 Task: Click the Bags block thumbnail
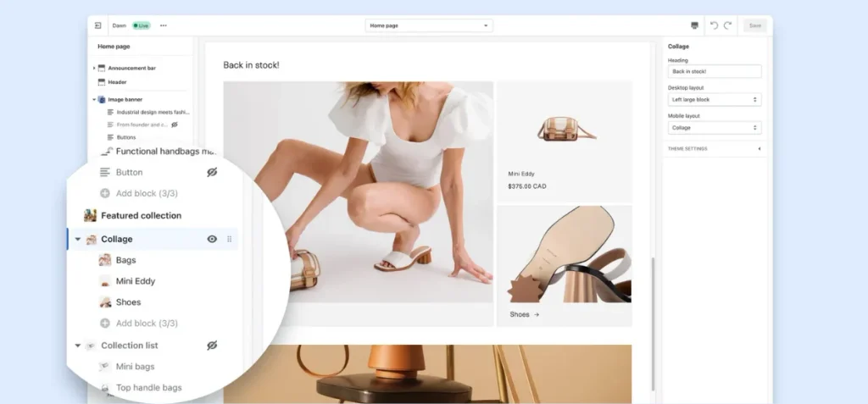click(x=105, y=260)
